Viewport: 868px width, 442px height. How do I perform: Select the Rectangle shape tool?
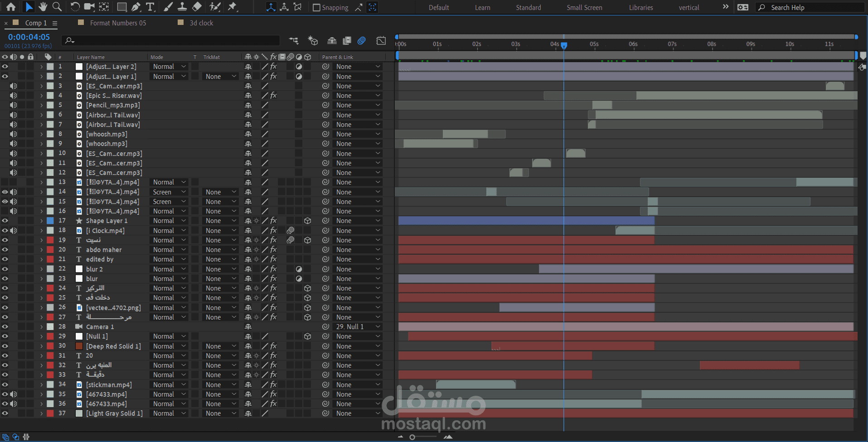point(122,7)
